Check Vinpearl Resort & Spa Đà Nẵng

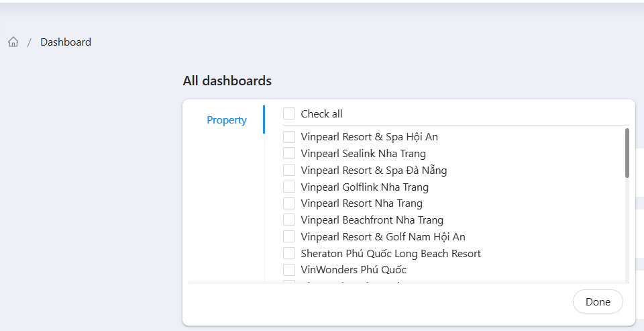click(289, 171)
